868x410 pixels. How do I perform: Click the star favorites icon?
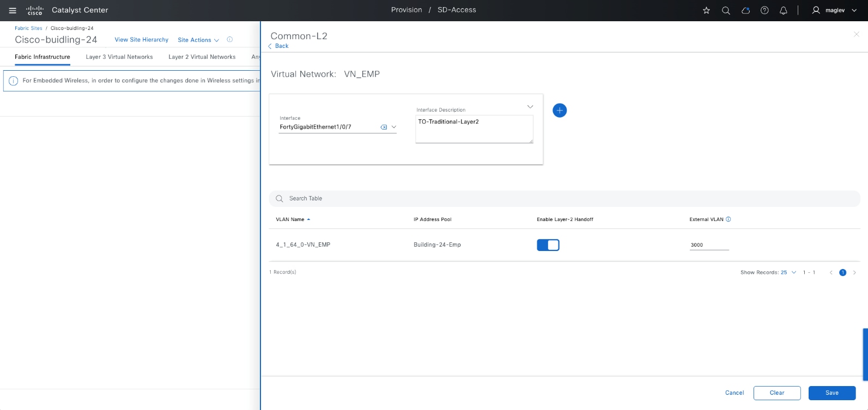[706, 10]
